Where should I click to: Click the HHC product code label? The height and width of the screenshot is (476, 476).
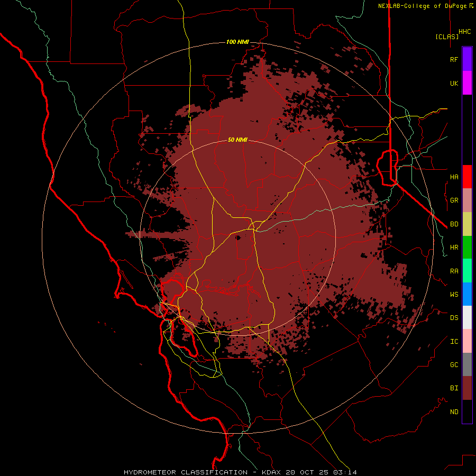click(464, 32)
